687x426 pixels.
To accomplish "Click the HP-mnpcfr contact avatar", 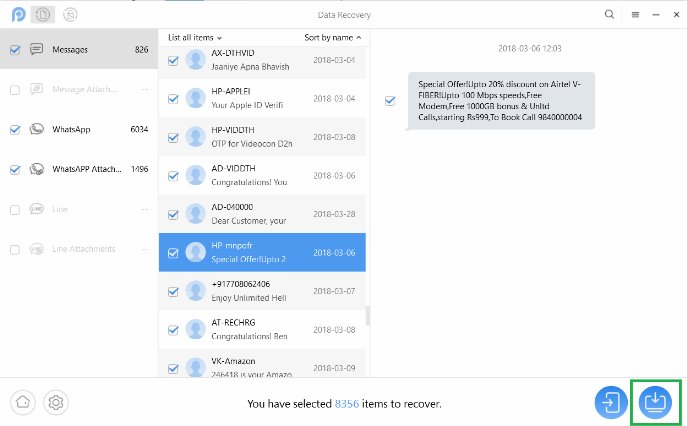I will 195,252.
